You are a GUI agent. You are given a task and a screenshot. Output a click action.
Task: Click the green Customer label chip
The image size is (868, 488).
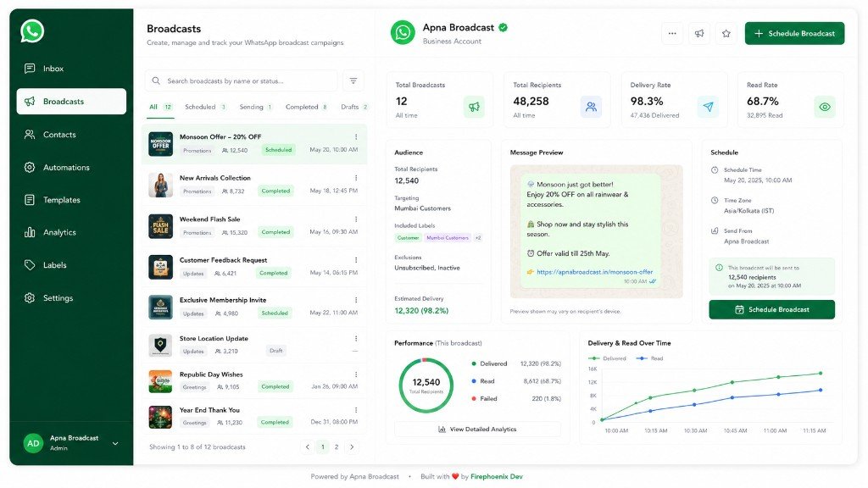pyautogui.click(x=408, y=238)
